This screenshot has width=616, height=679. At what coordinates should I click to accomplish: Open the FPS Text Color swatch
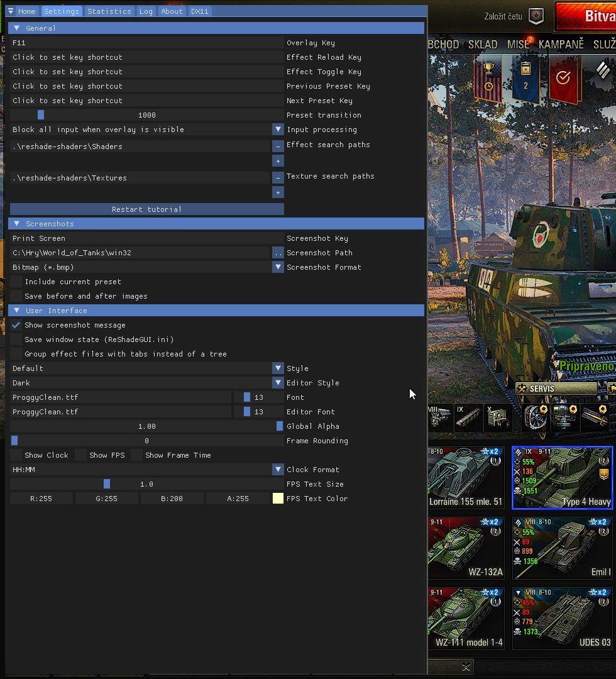tap(278, 499)
